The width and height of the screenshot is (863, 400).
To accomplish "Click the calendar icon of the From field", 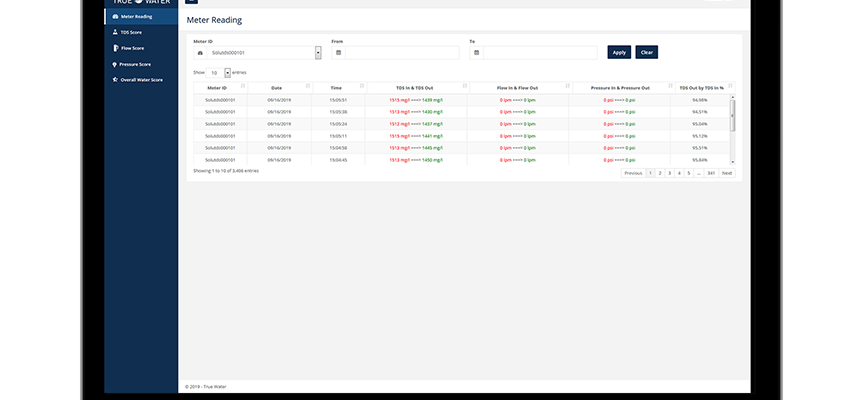I will pos(338,53).
